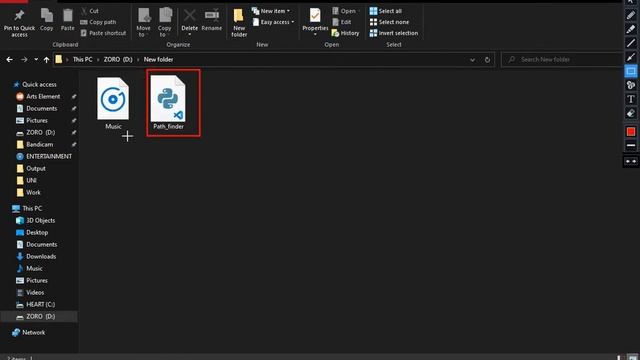Select the pencil drawing tool
This screenshot has height=360, width=640.
[631, 15]
